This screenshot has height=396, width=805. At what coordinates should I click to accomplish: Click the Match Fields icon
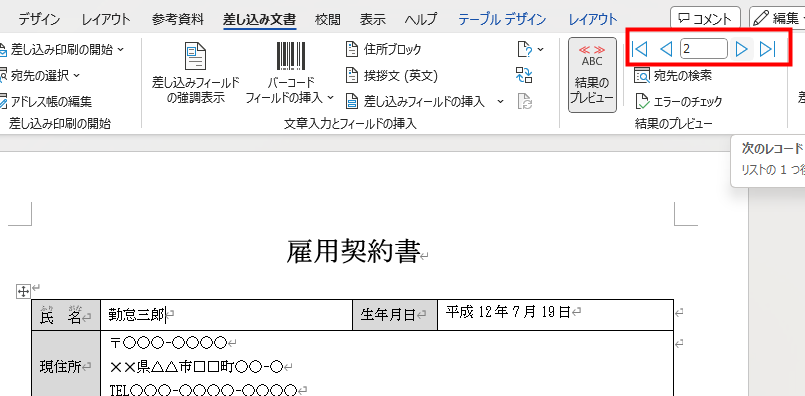[524, 76]
